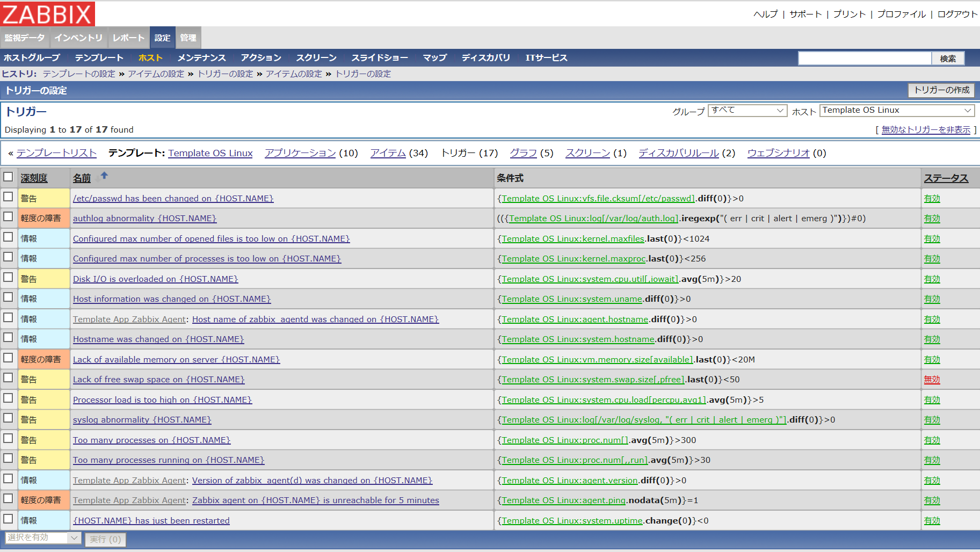The image size is (980, 552).
Task: Open the ホスト dropdown showing Template OS Linux
Action: click(x=897, y=110)
